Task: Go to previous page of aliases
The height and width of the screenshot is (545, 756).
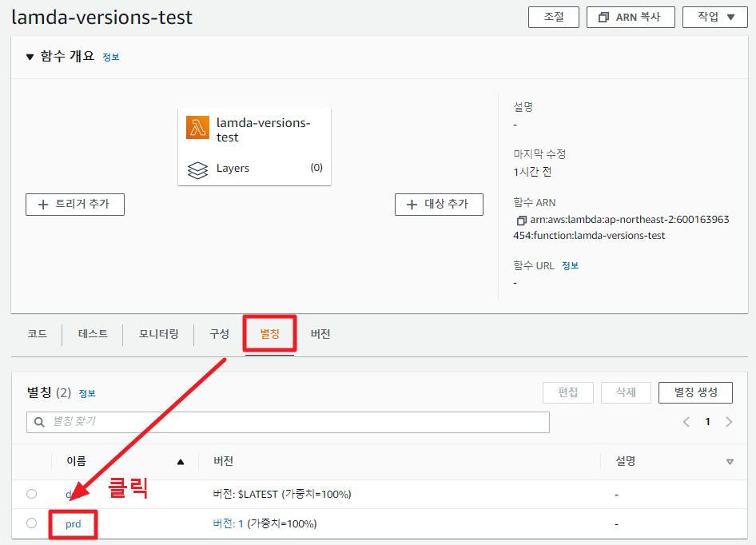Action: (x=686, y=422)
